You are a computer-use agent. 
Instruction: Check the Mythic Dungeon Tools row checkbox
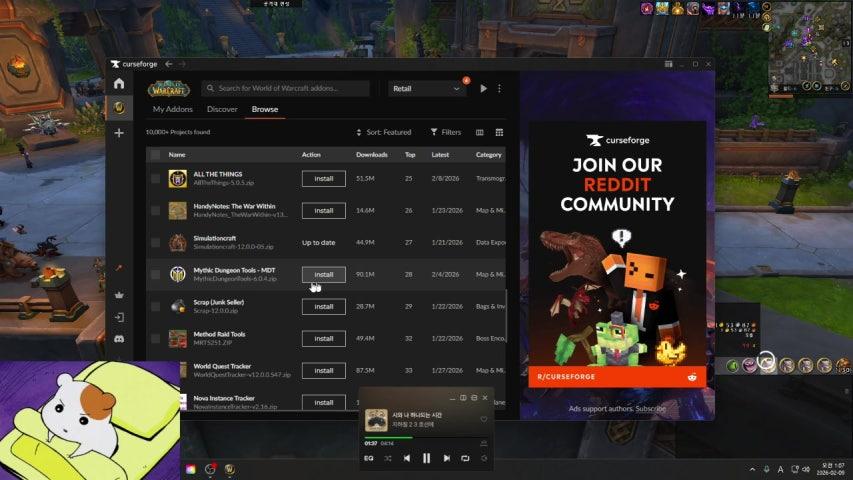[156, 275]
